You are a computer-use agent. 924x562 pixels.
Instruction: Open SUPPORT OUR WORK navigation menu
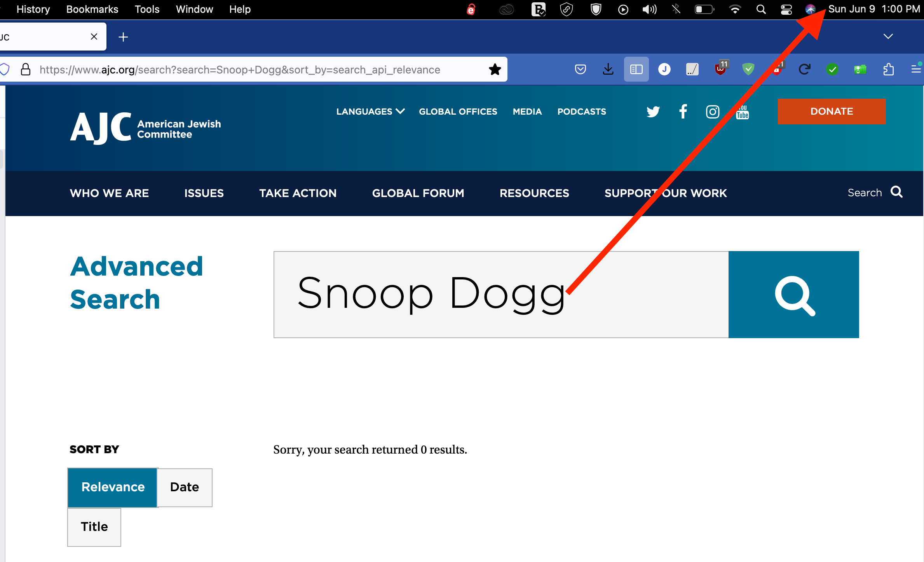[665, 193]
